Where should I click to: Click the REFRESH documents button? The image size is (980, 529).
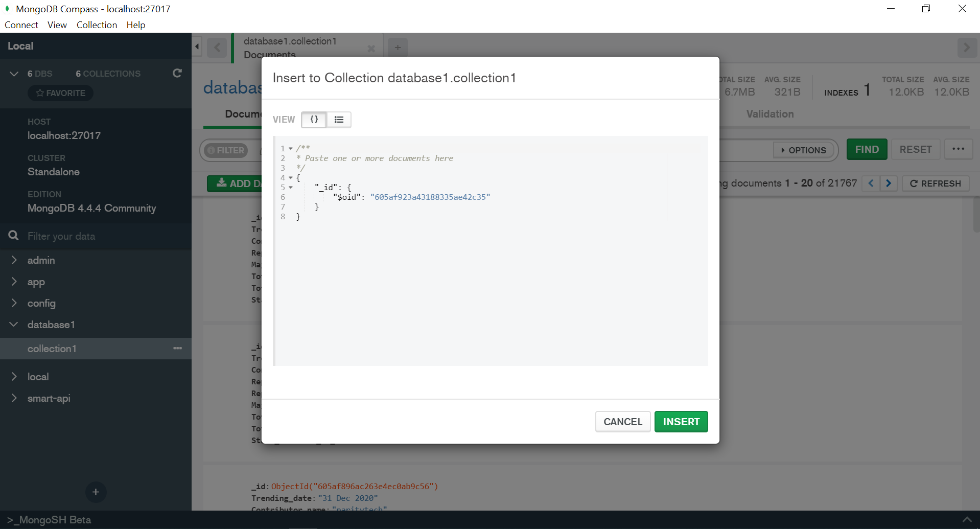[936, 183]
